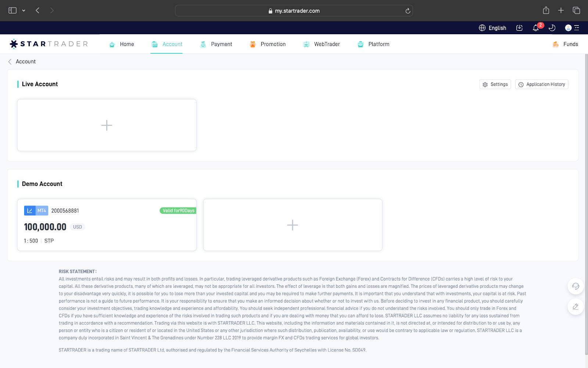Open the Payment menu

(216, 44)
